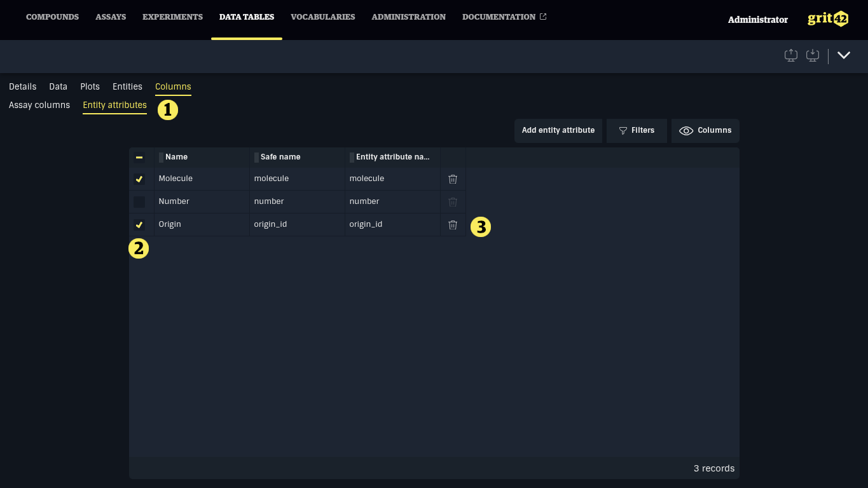The height and width of the screenshot is (488, 868).
Task: Open the Filters panel
Action: (x=637, y=130)
